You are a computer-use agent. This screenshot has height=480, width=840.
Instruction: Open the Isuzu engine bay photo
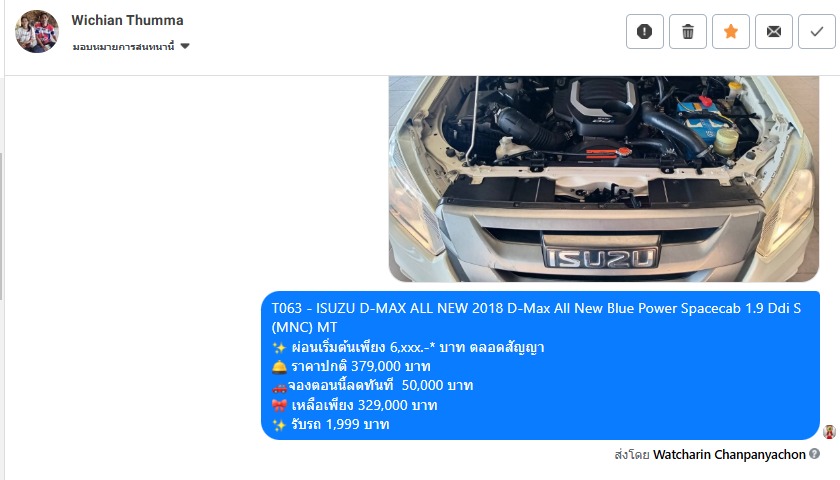pyautogui.click(x=604, y=178)
